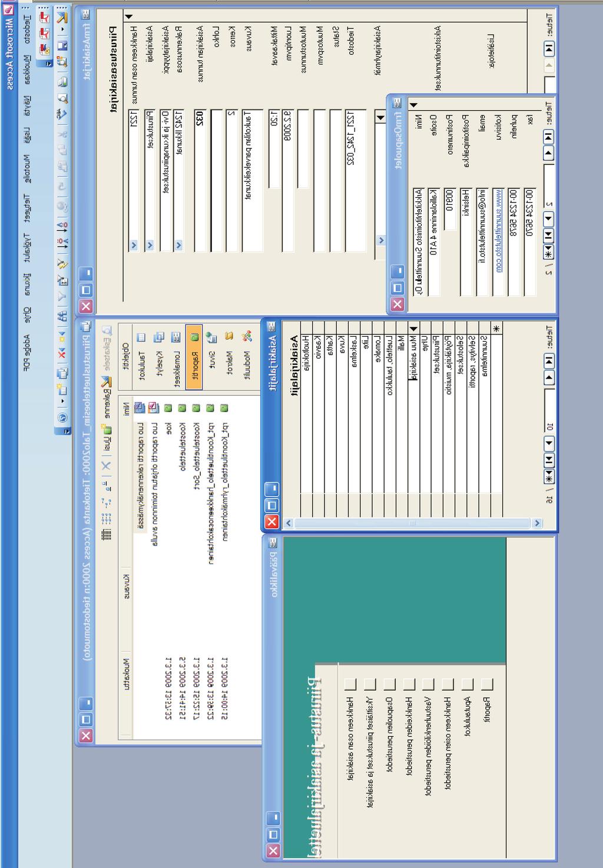Screen dimensions: 603x868
Task: Click the first Adobe PDF toolbar icon
Action: click(45, 18)
